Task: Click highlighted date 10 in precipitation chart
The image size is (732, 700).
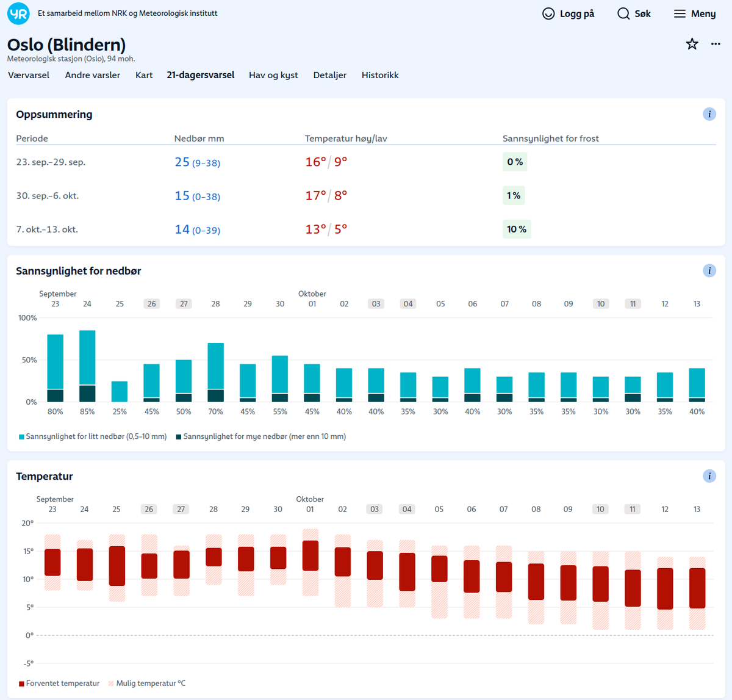Action: [601, 304]
